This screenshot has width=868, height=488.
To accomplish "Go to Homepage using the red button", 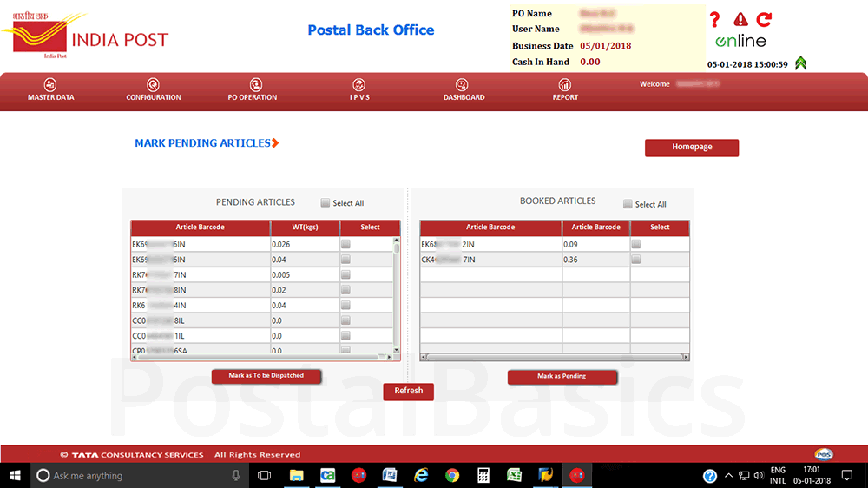I will pos(692,148).
